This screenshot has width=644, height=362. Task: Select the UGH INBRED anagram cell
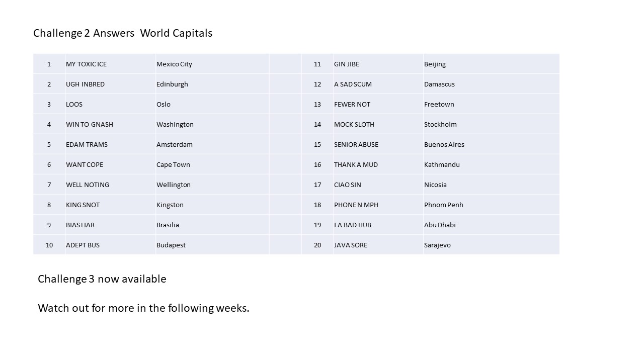110,84
